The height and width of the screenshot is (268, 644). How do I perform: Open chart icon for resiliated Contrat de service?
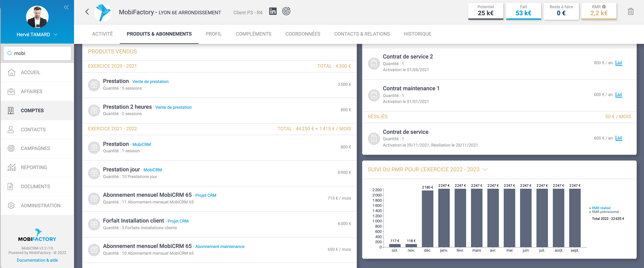(x=619, y=138)
